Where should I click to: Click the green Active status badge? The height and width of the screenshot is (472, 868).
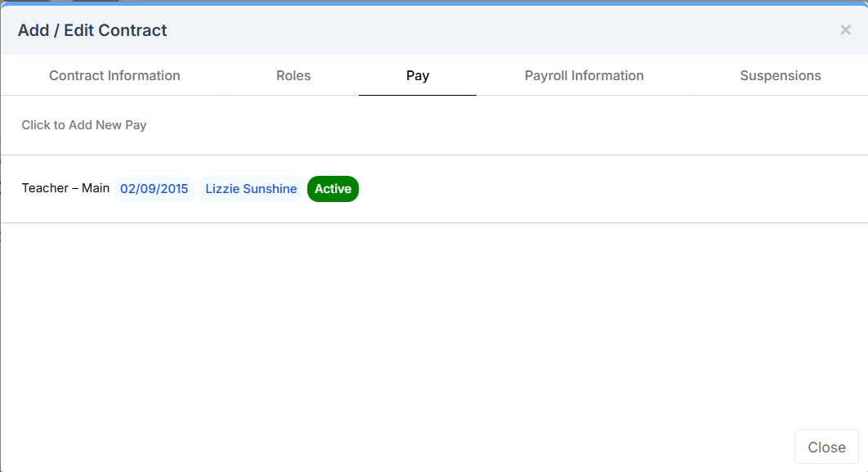333,189
